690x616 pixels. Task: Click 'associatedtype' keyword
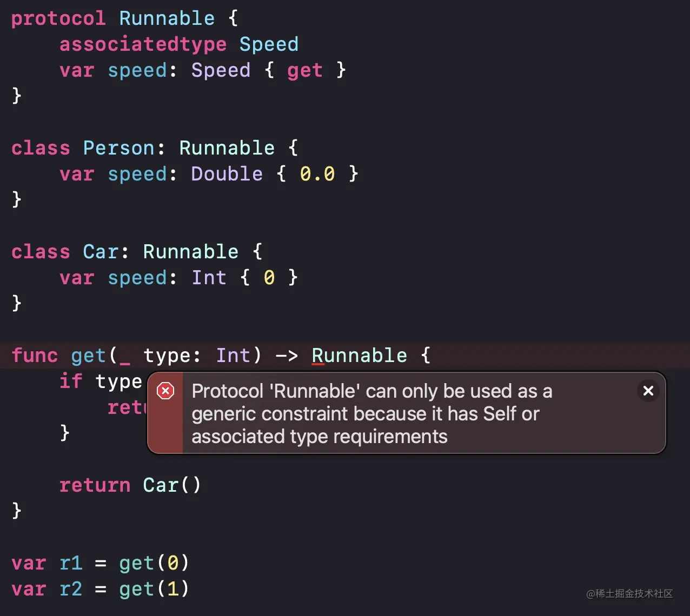coord(143,44)
